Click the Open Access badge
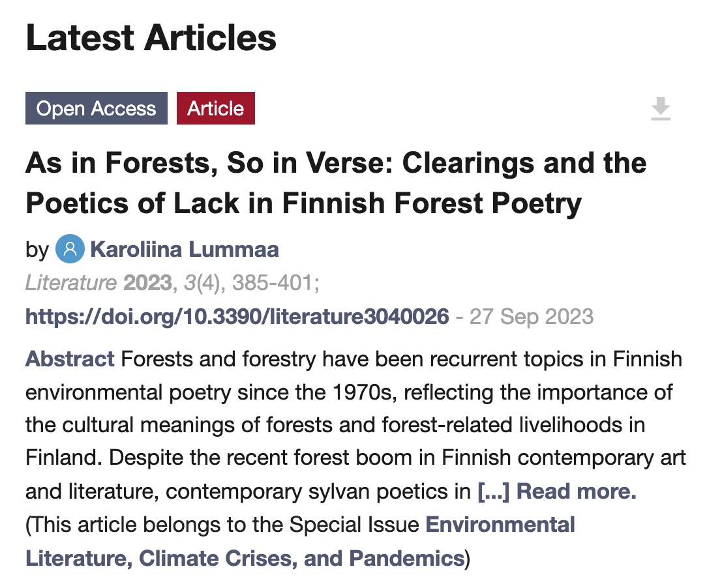This screenshot has width=707, height=588. 97,108
